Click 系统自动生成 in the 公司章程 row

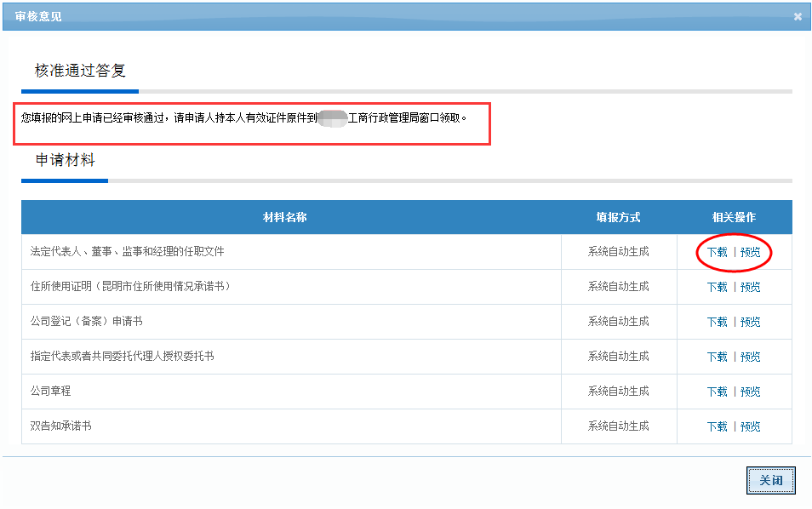pos(618,392)
